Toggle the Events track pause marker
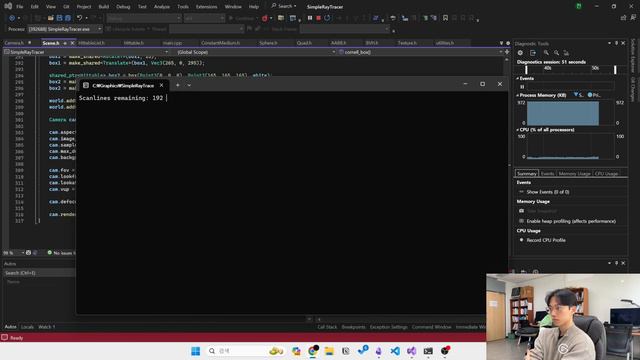The width and height of the screenshot is (640, 360). click(x=522, y=87)
